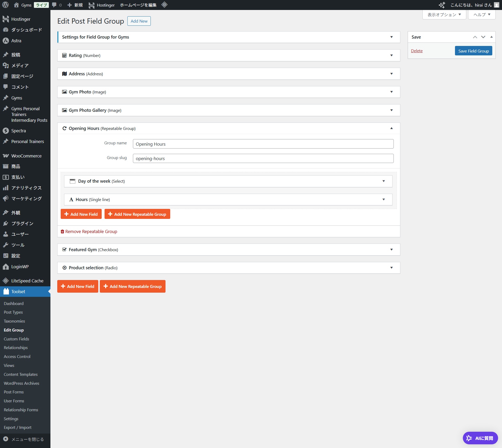This screenshot has width=502, height=448.
Task: Click the マーケティング megaphone icon
Action: (x=6, y=199)
